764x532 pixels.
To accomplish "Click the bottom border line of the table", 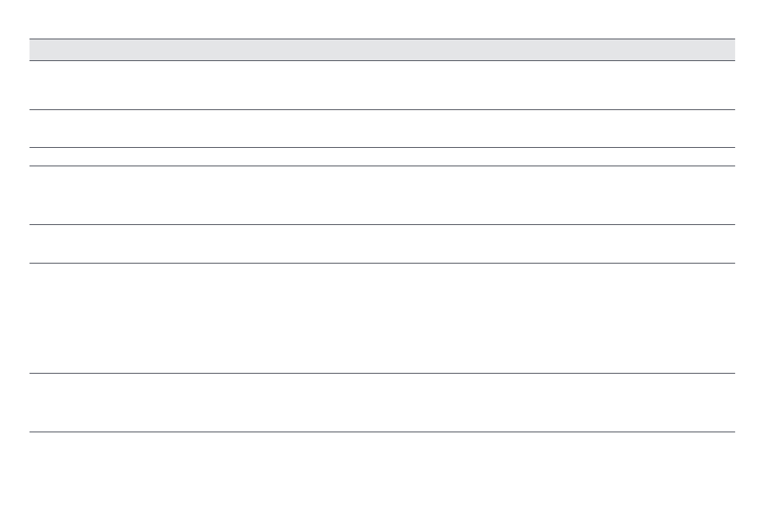I will click(x=382, y=432).
